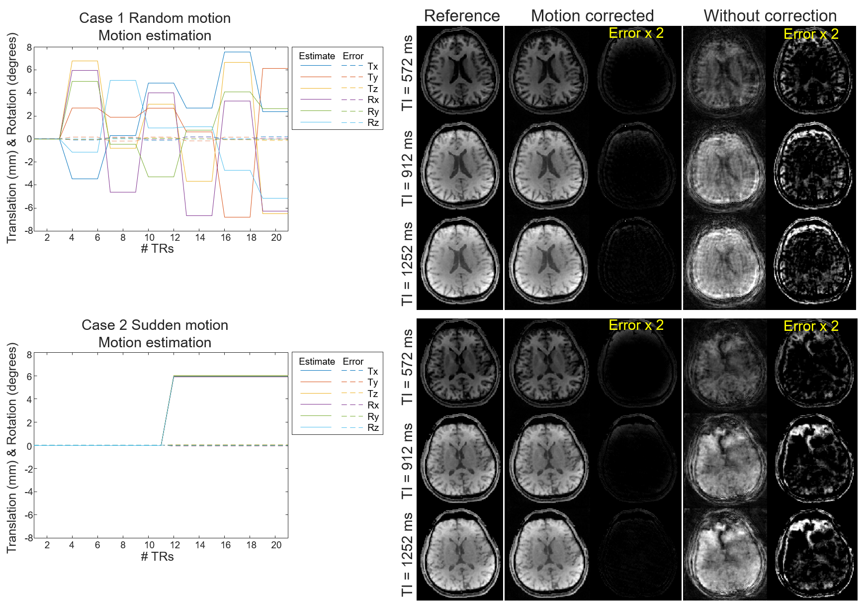Click the Case 2 uncorrected brain image at TI = 572 ms

click(725, 363)
